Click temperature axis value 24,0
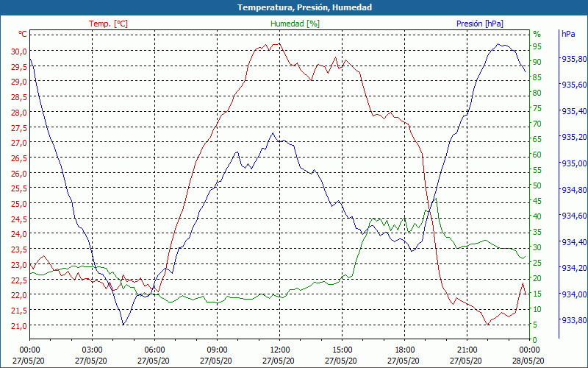This screenshot has width=588, height=368. coord(18,234)
